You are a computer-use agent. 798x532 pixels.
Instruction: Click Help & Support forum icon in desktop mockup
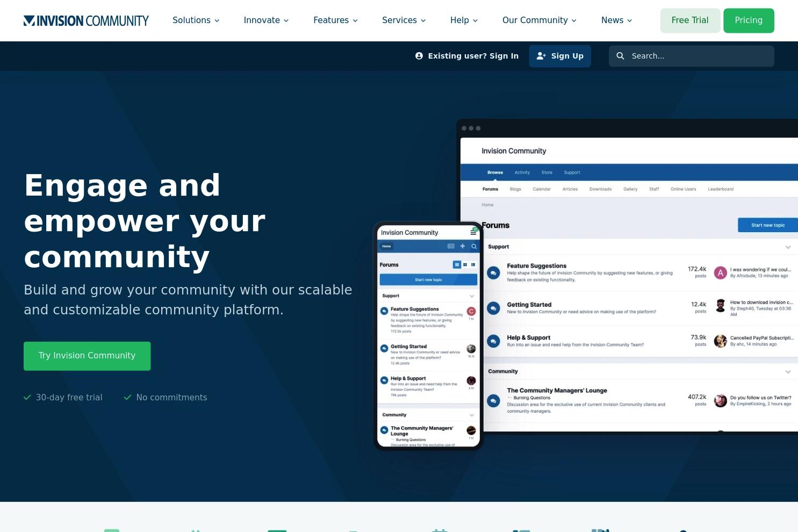click(493, 341)
